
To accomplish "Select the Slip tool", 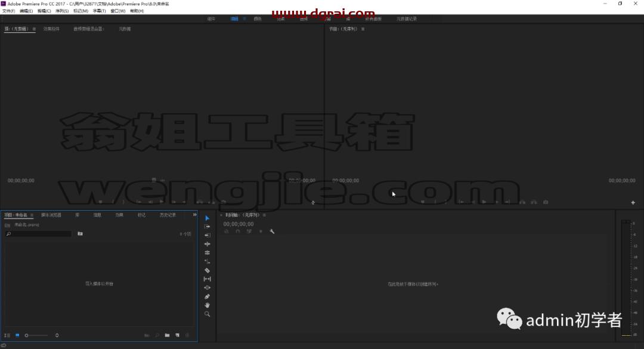I will pos(207,279).
